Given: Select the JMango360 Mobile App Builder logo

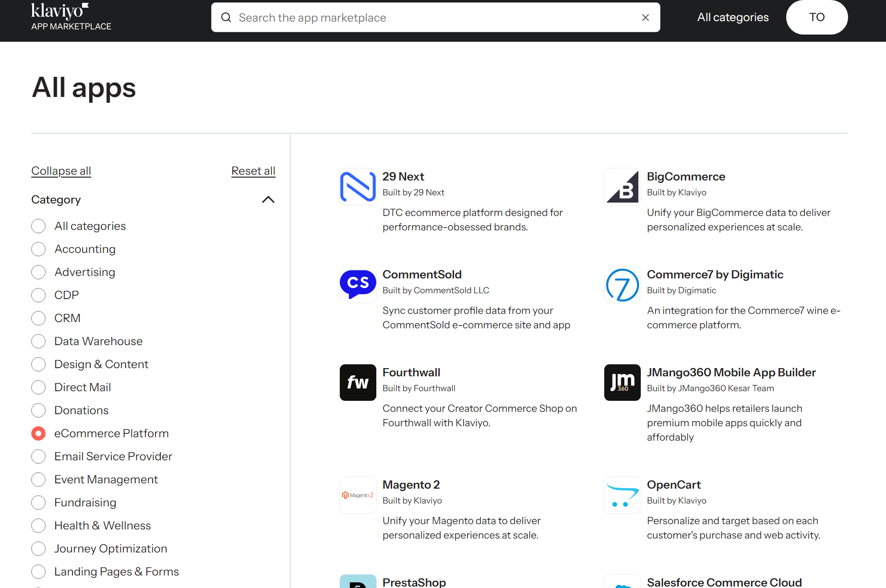Looking at the screenshot, I should (x=622, y=382).
